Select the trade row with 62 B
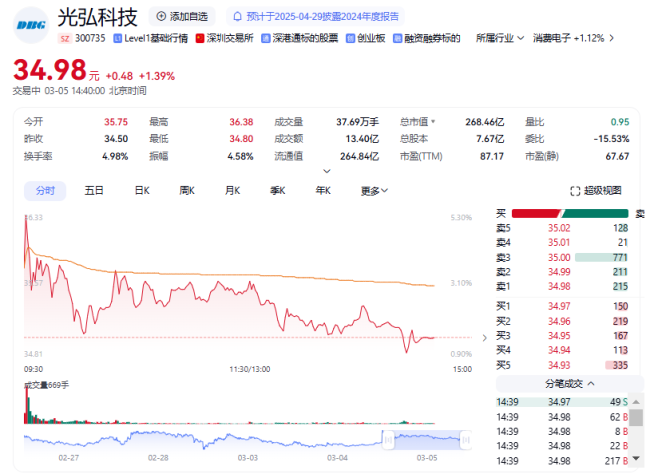 562,417
